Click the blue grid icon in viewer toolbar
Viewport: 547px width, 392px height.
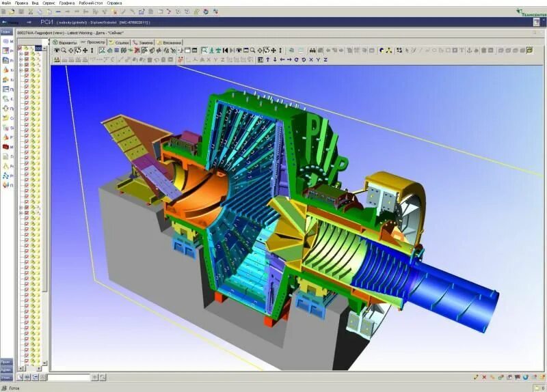116,51
